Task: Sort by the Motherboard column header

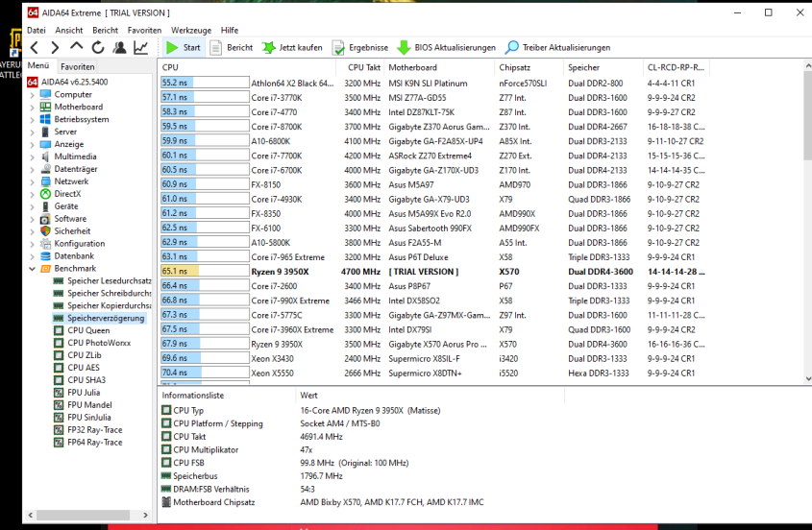Action: pos(438,67)
